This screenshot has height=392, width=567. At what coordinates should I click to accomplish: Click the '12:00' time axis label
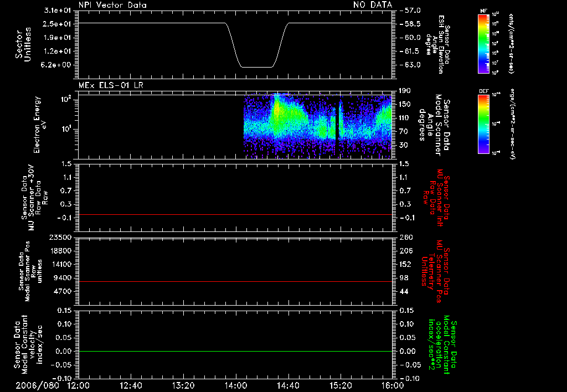(79, 385)
